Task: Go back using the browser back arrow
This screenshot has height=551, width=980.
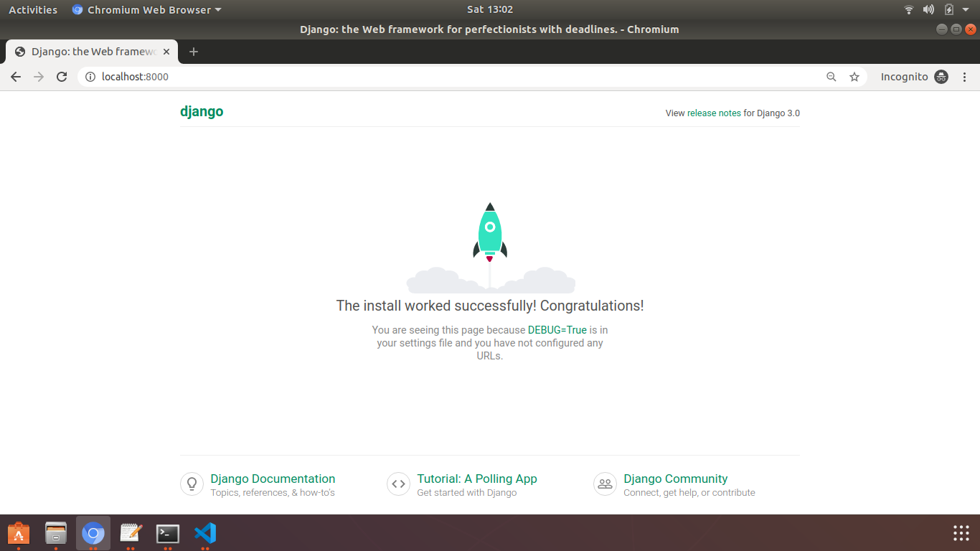Action: coord(16,77)
